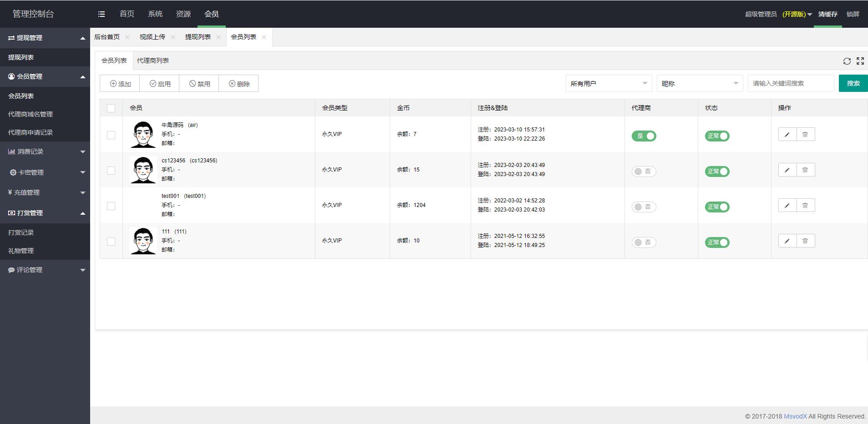
Task: Click 清缓存 in the top bar
Action: click(828, 14)
